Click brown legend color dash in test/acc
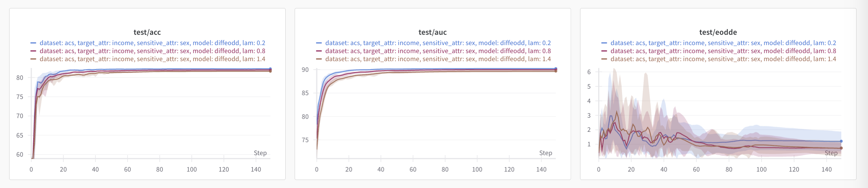The image size is (868, 188). coord(34,59)
